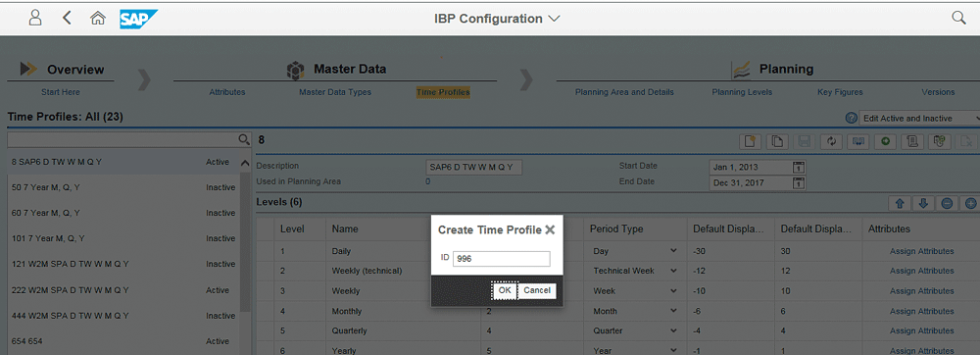Click the ID input field containing 996

point(502,259)
